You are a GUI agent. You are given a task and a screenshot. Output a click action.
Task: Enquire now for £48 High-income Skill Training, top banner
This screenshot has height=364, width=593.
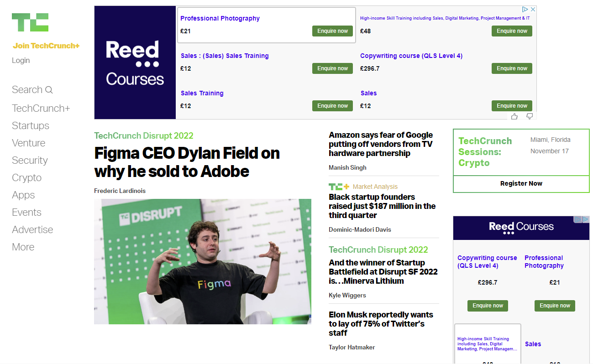[x=512, y=31]
